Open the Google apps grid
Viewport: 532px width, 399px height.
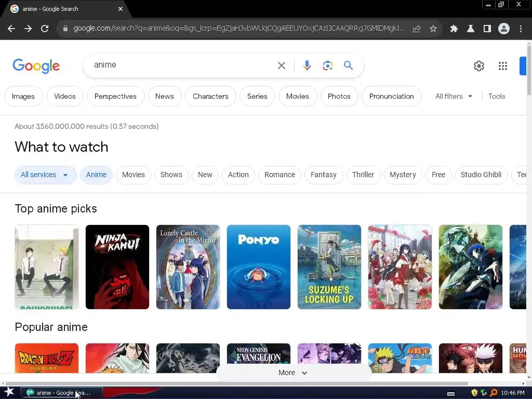tap(503, 66)
